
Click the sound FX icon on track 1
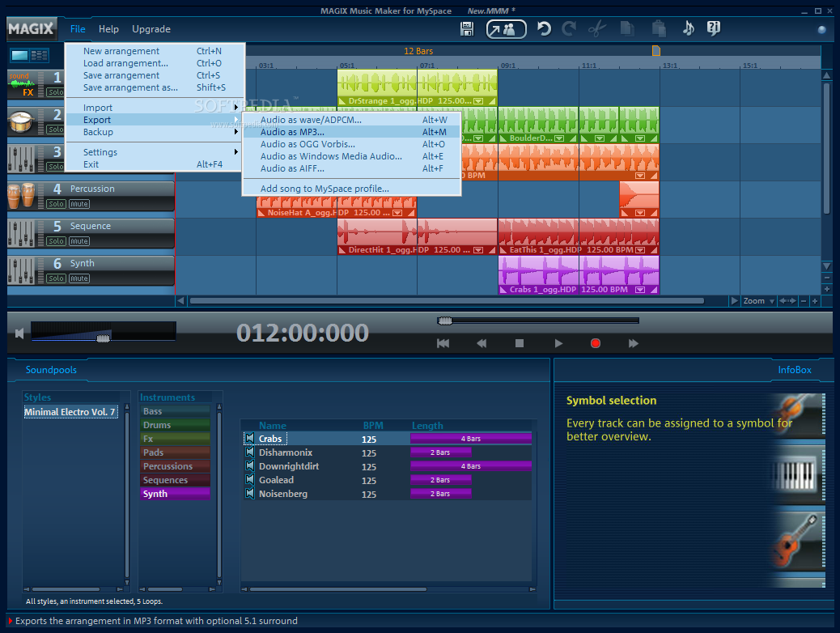(x=22, y=84)
